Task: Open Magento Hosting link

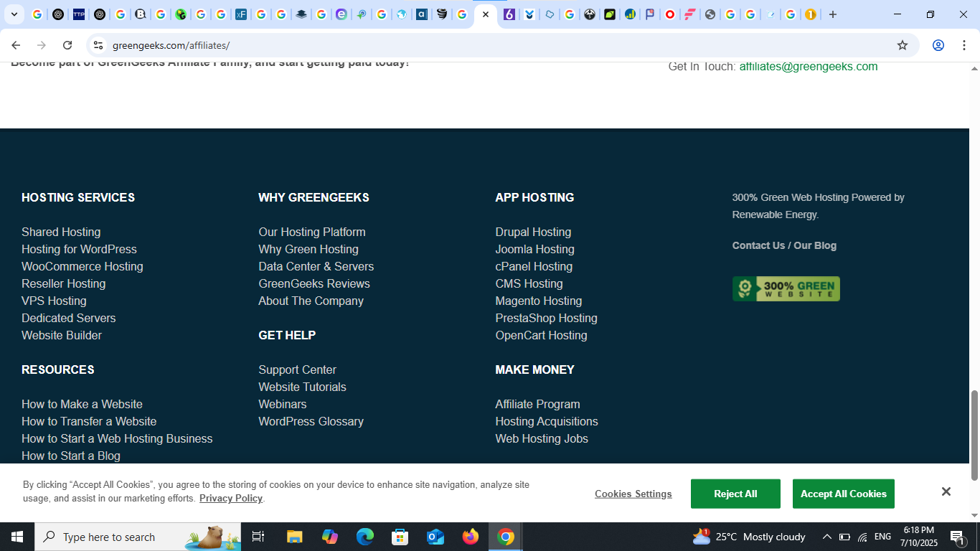Action: (x=539, y=301)
